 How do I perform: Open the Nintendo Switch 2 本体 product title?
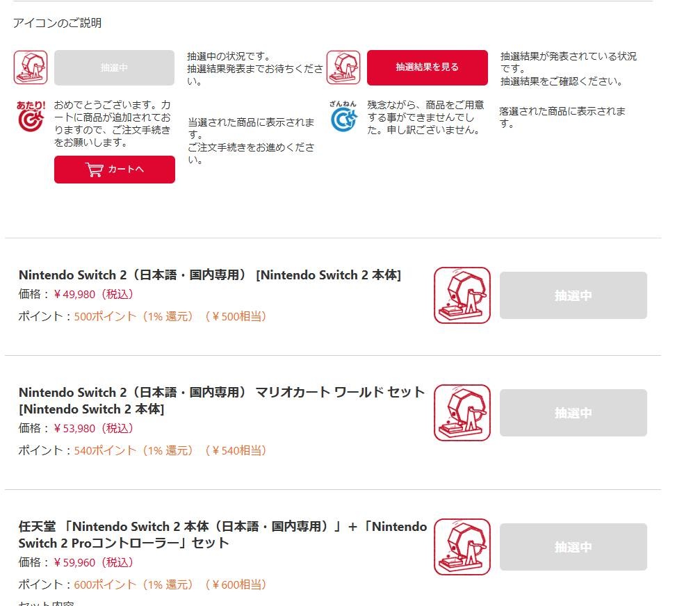pos(210,275)
